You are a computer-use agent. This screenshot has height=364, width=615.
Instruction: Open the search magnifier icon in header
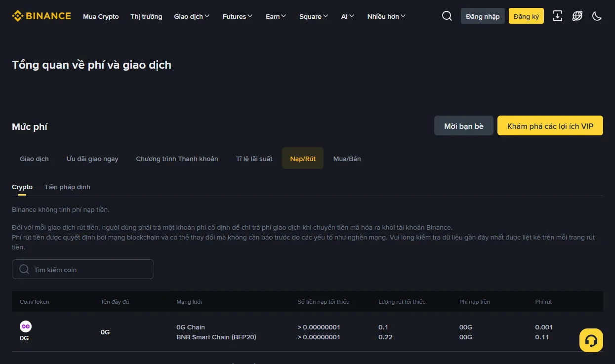click(447, 16)
